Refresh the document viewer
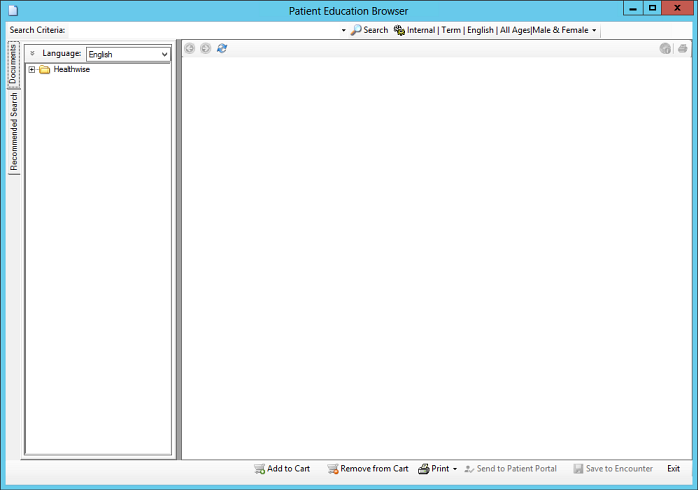This screenshot has height=490, width=698. 222,48
